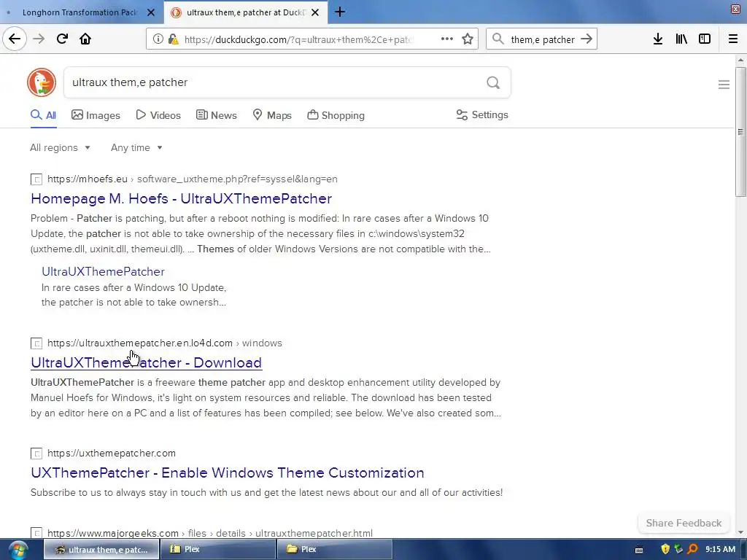Open the Plex folder taskbar item
The height and width of the screenshot is (560, 747).
tap(334, 550)
